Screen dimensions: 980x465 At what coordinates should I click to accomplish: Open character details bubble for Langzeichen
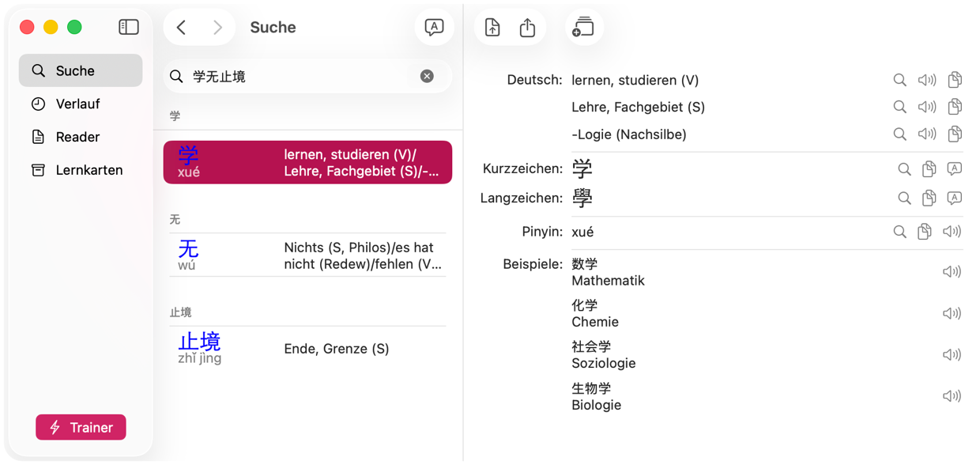(955, 198)
